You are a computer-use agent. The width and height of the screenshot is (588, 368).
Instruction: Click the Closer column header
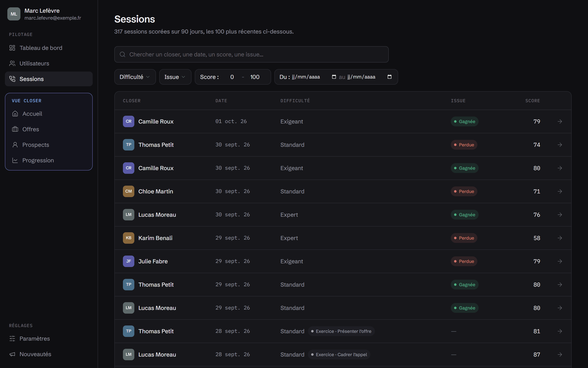(132, 101)
